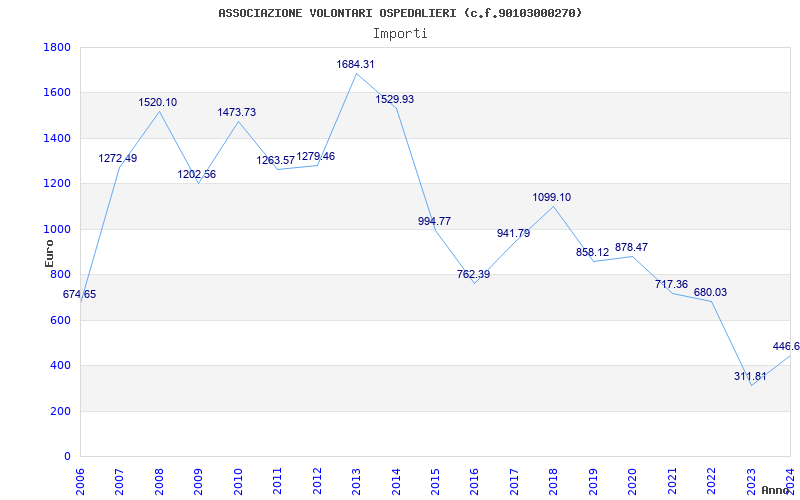Viewport: 800px width, 500px height.
Task: Click the 2023 x-axis year tick
Action: coord(751,482)
